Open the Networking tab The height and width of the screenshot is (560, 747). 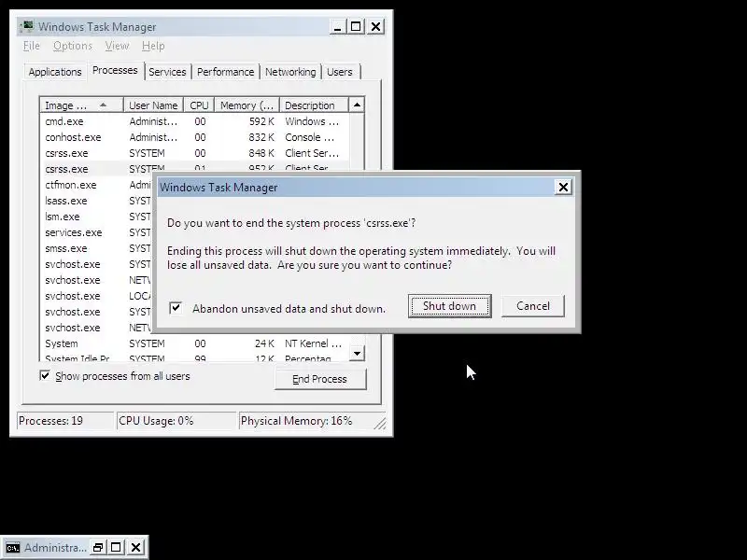point(290,72)
